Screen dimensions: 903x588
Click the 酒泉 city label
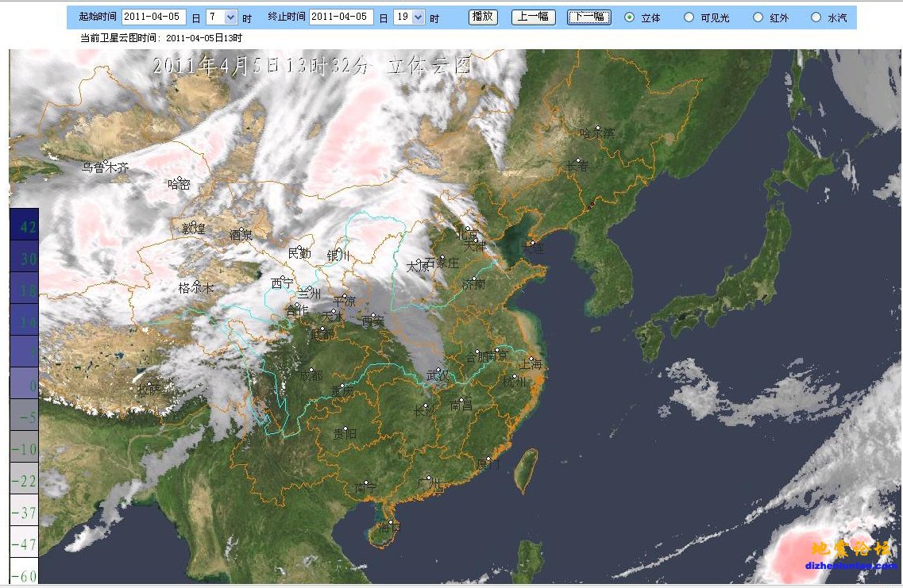[241, 235]
